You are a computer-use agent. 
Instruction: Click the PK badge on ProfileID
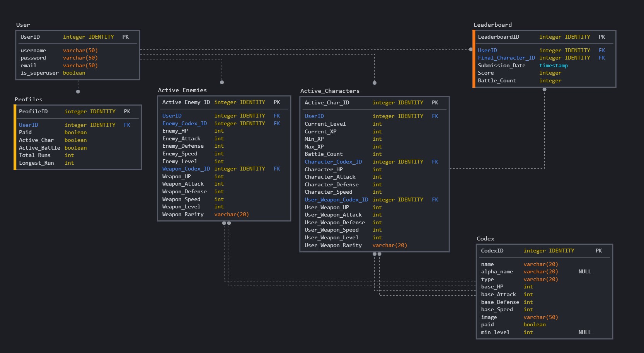[x=127, y=111]
